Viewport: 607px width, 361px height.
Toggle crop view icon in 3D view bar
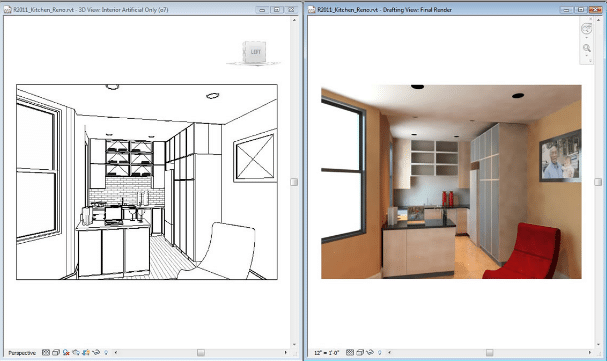(x=86, y=352)
